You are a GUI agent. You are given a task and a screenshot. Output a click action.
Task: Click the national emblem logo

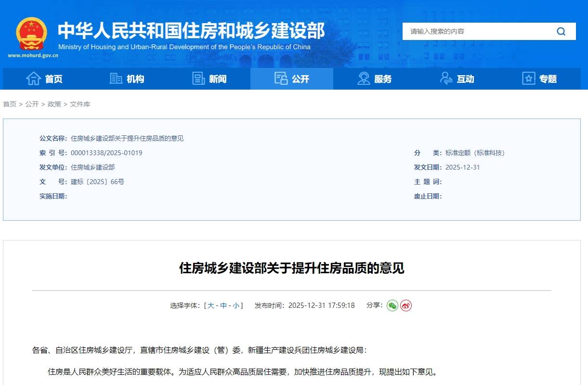point(31,34)
